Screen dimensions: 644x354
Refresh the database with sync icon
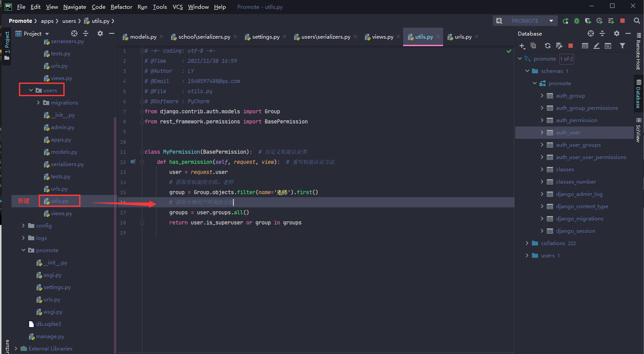(x=548, y=46)
